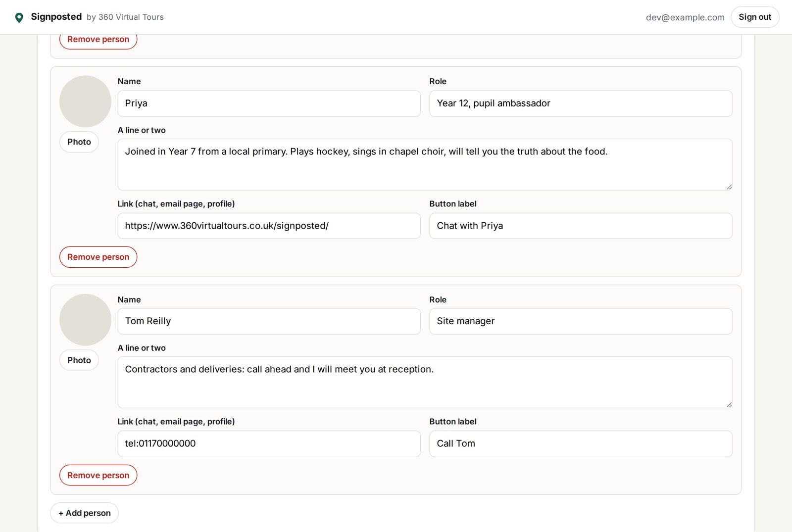
Task: Click into Tom Reilly's bio text area
Action: [x=425, y=382]
